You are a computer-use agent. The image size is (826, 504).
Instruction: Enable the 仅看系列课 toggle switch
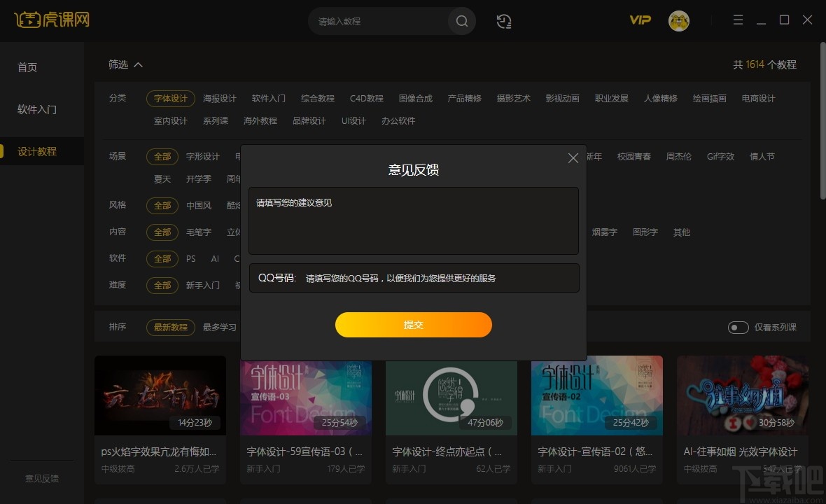[738, 327]
